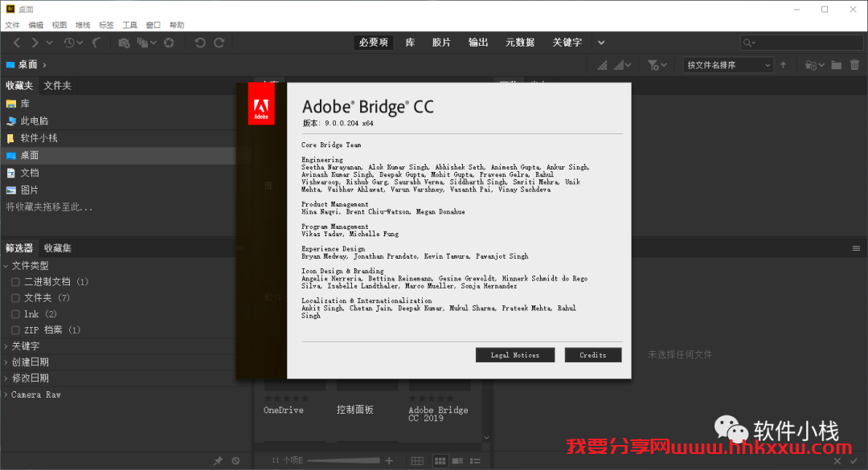This screenshot has height=470, width=868.
Task: Toggle ascending sort order arrow
Action: coord(784,65)
